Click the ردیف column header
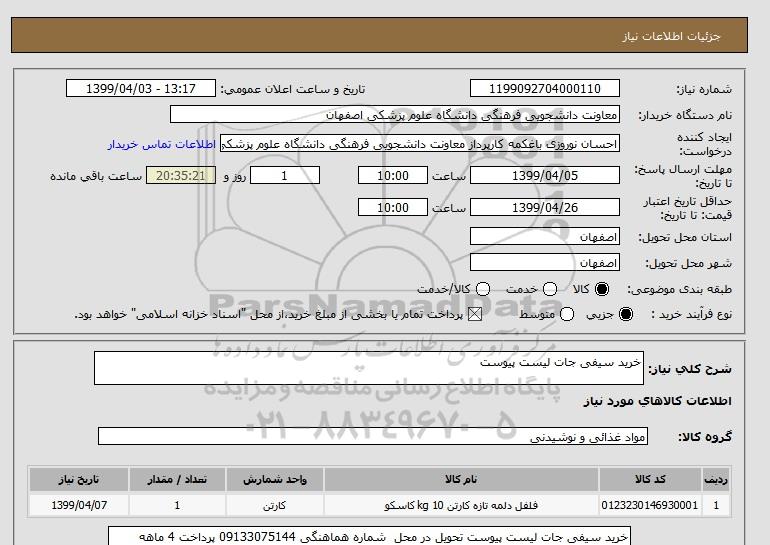 (716, 479)
